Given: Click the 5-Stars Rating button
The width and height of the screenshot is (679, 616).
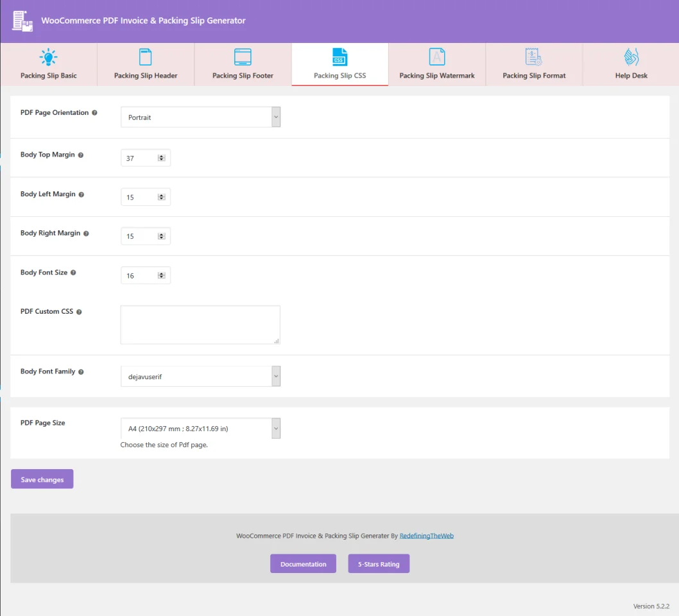Looking at the screenshot, I should [x=379, y=563].
